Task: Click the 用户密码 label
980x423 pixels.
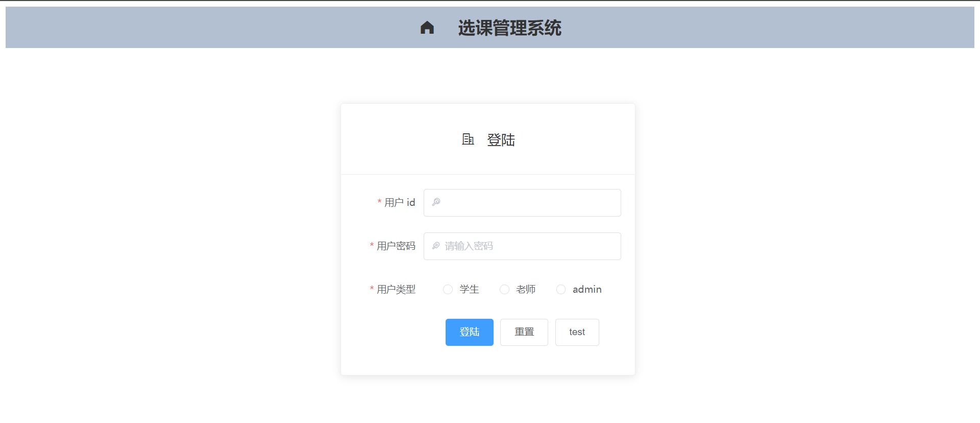Action: tap(396, 246)
